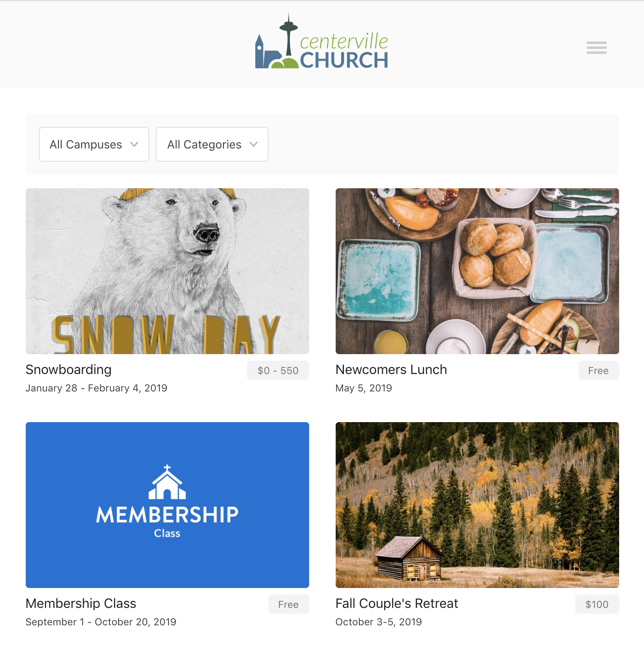Click the $0 - 550 price badge
The width and height of the screenshot is (644, 656).
coord(278,370)
